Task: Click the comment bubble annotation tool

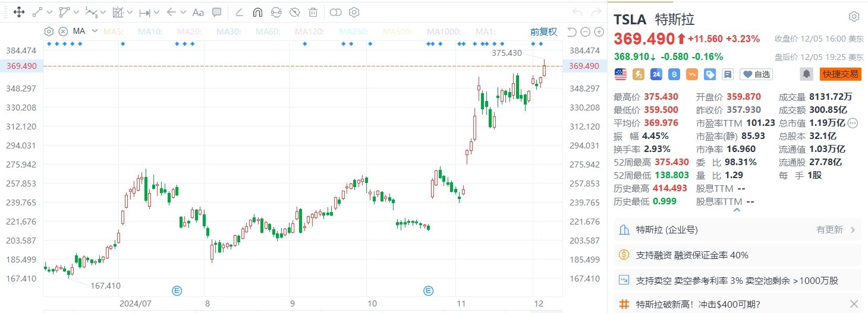Action: coord(217,12)
